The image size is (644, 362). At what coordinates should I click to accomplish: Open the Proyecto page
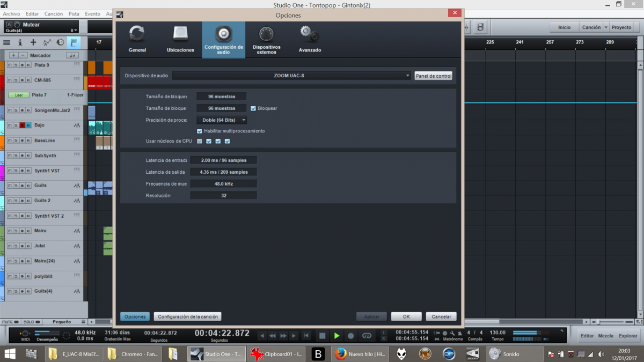point(621,27)
